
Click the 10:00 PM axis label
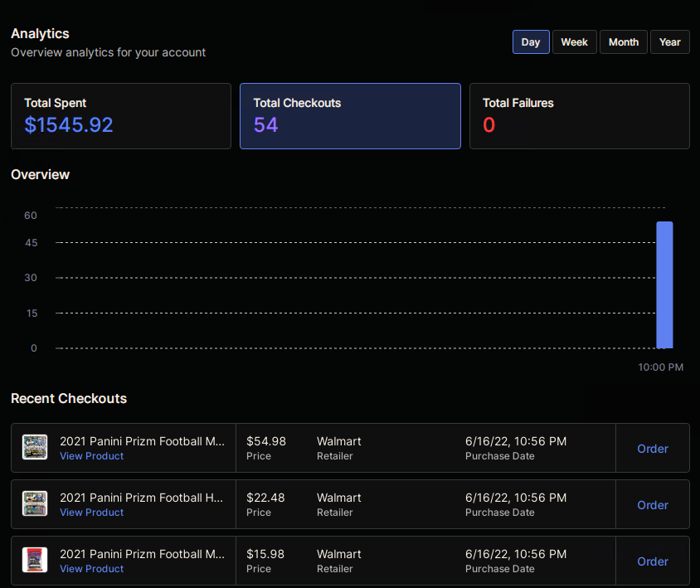[660, 367]
